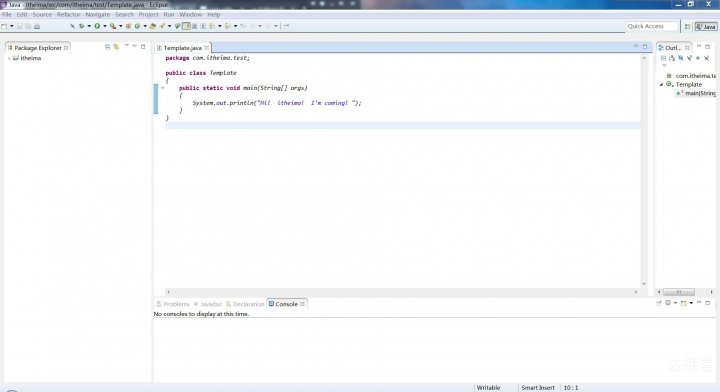Image resolution: width=720 pixels, height=392 pixels.
Task: Open the Debug launch dropdown arrow
Action: (x=89, y=26)
